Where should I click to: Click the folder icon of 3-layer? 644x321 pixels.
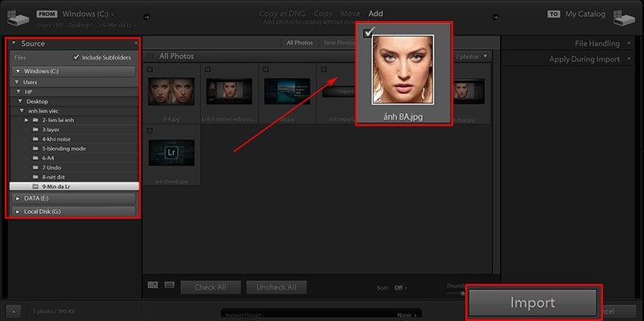click(x=35, y=130)
